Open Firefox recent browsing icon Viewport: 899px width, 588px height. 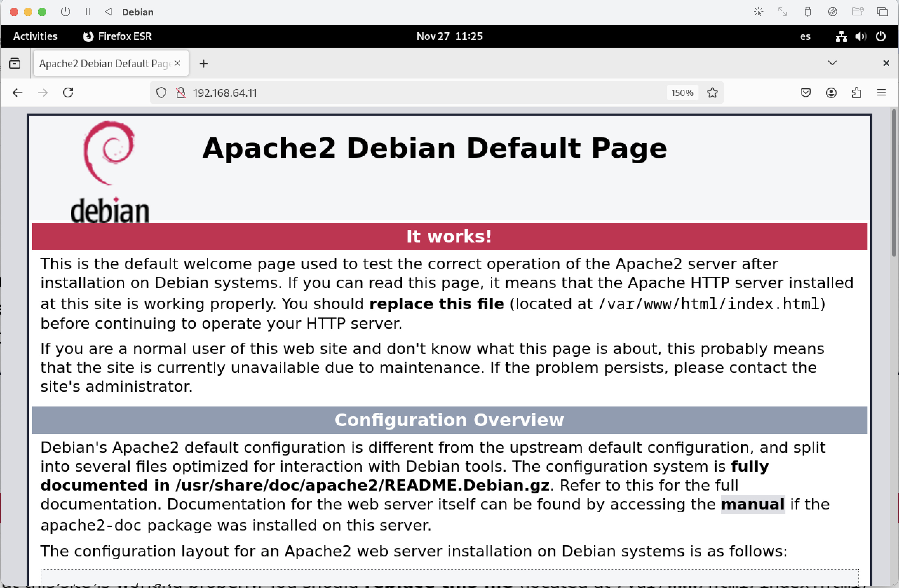15,63
